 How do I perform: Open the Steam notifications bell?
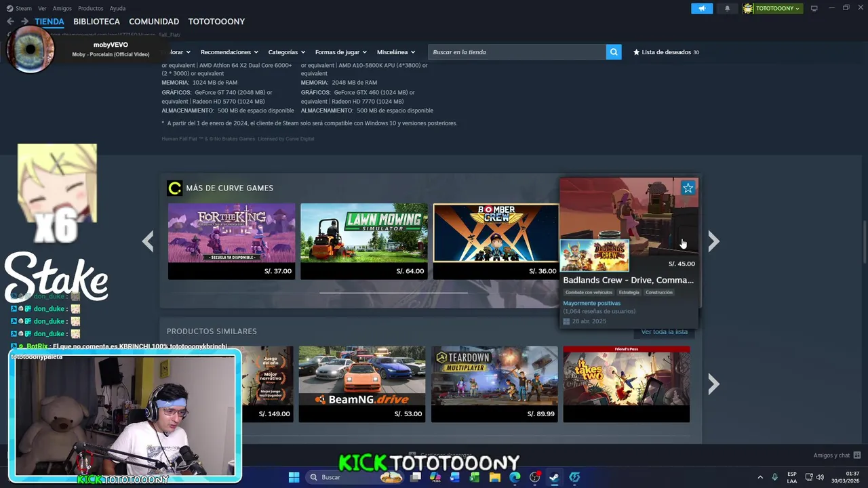coord(728,8)
